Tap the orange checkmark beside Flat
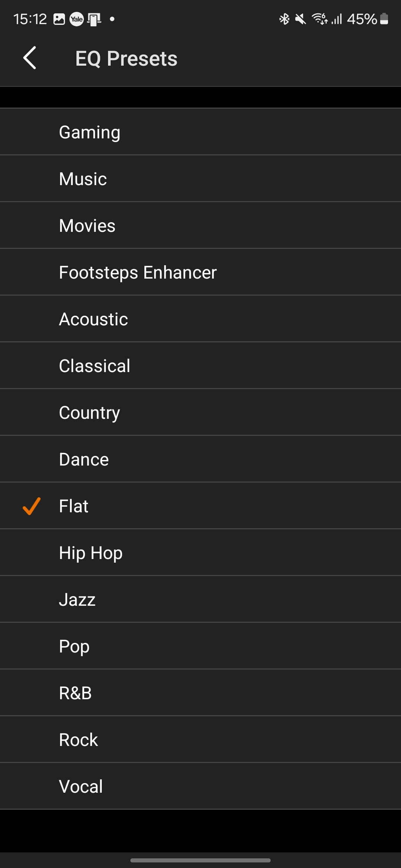Screen dimensions: 401x868 32,506
